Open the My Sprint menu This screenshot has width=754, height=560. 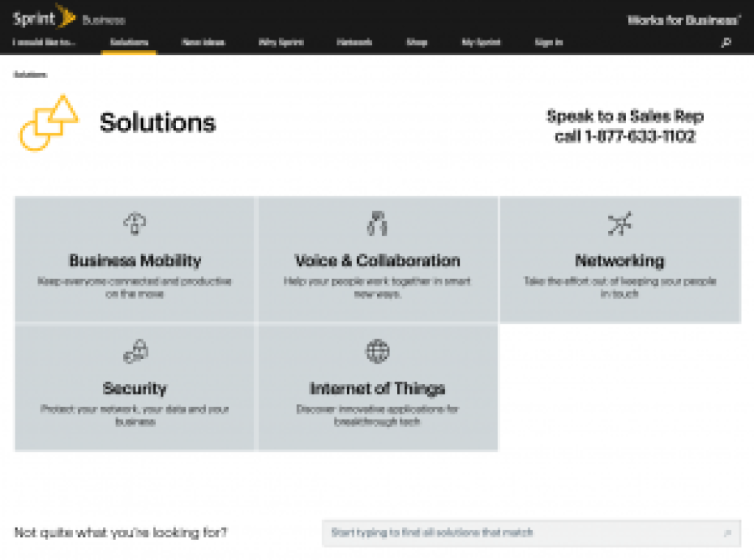coord(481,43)
